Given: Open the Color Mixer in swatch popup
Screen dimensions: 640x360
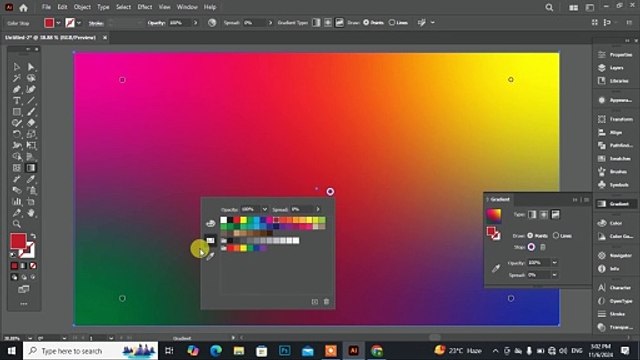Looking at the screenshot, I should coord(210,223).
